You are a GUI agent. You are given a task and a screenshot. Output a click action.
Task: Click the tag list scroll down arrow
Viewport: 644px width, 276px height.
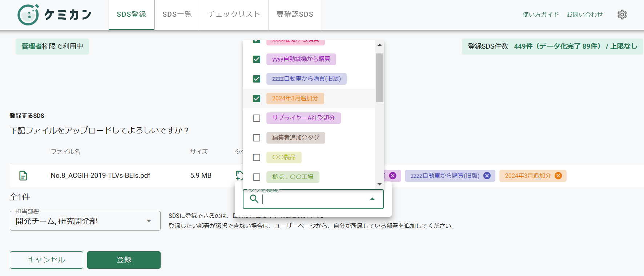pyautogui.click(x=379, y=184)
